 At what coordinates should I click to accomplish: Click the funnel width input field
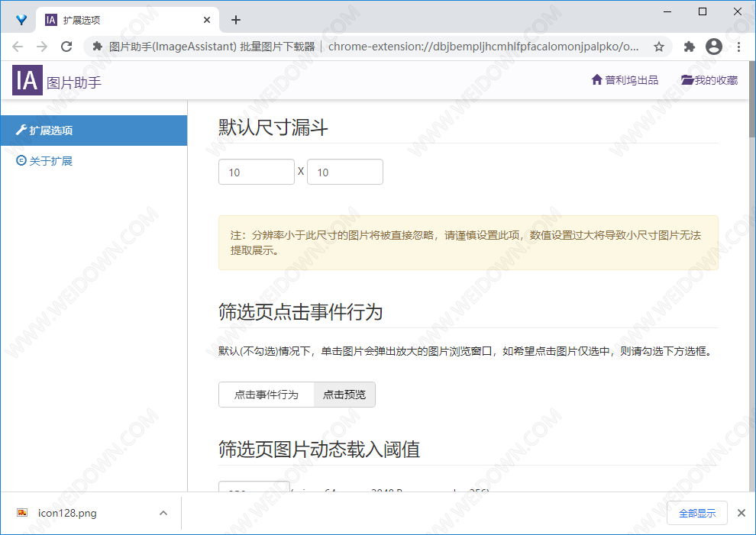click(x=257, y=172)
